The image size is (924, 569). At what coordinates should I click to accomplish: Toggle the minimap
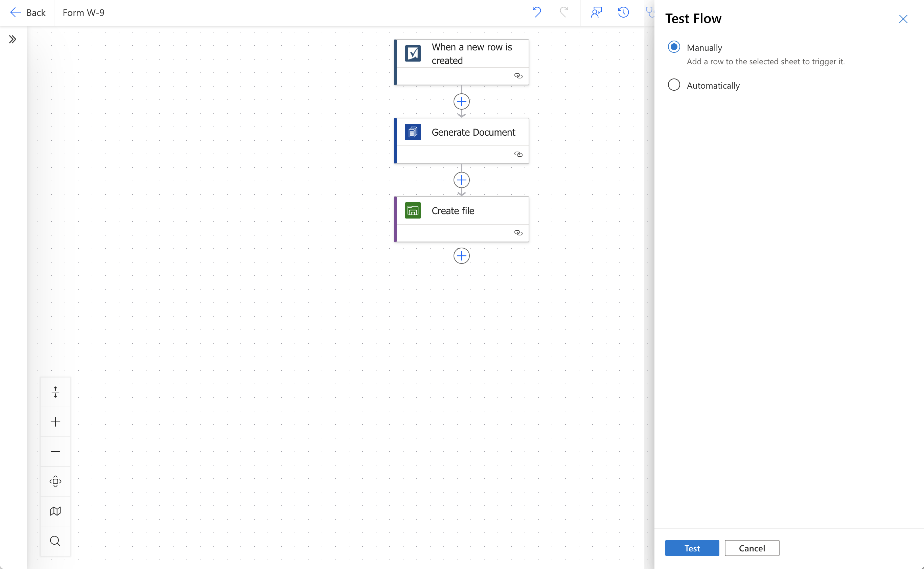55,511
